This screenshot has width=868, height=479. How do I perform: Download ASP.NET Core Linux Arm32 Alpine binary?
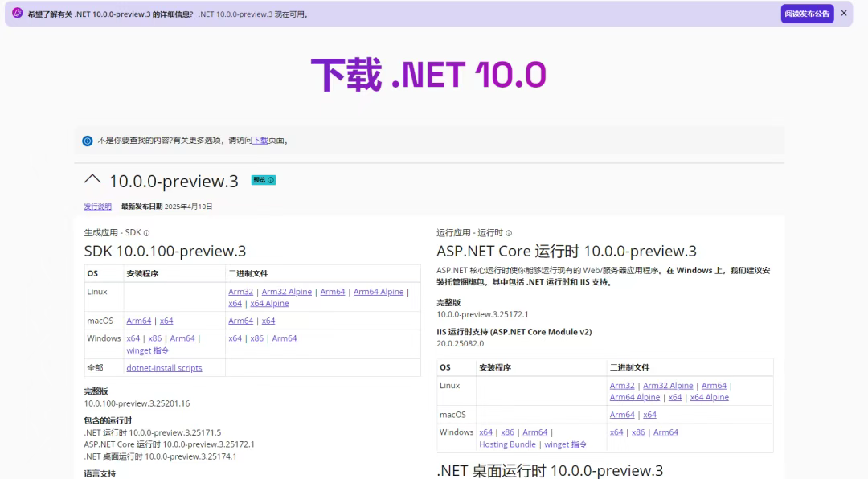click(x=668, y=386)
